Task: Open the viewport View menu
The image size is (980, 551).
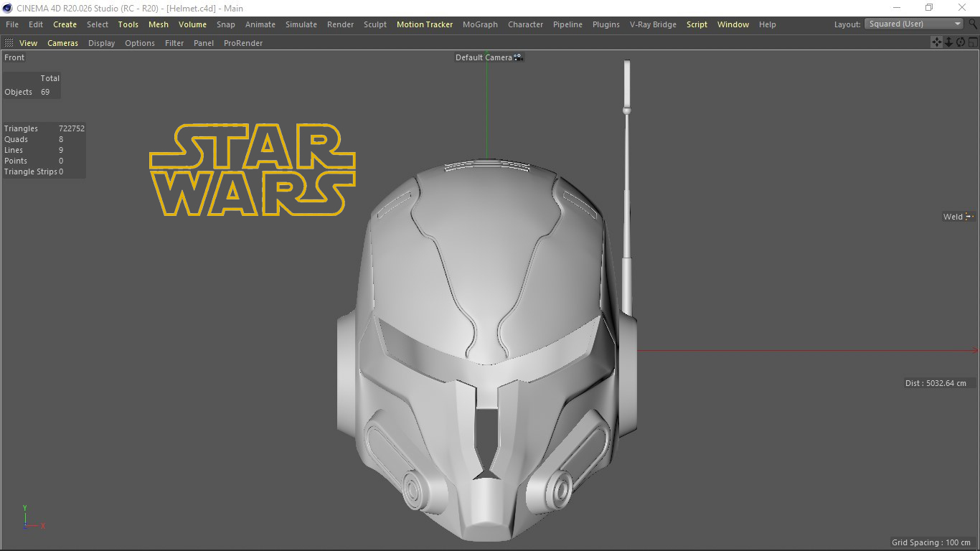Action: click(28, 43)
